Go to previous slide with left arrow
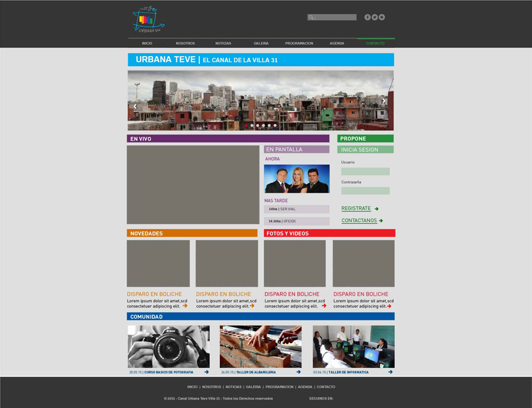The height and width of the screenshot is (408, 532). (135, 106)
